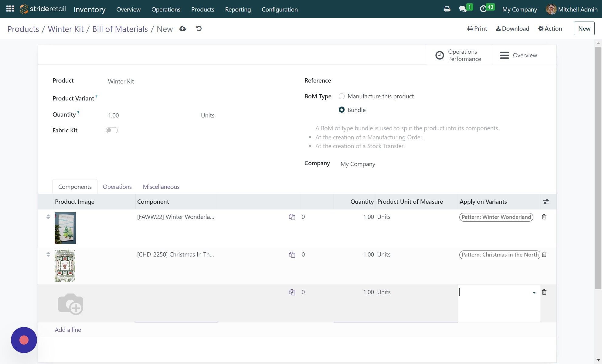The width and height of the screenshot is (602, 364).
Task: Click the red record floating button
Action: coord(24,340)
